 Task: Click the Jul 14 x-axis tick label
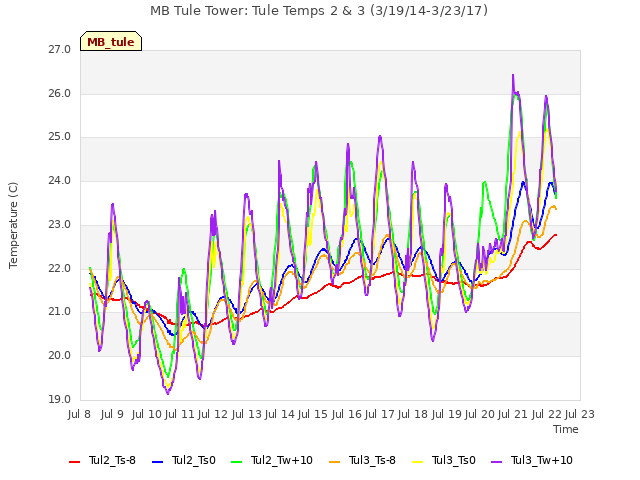280,415
